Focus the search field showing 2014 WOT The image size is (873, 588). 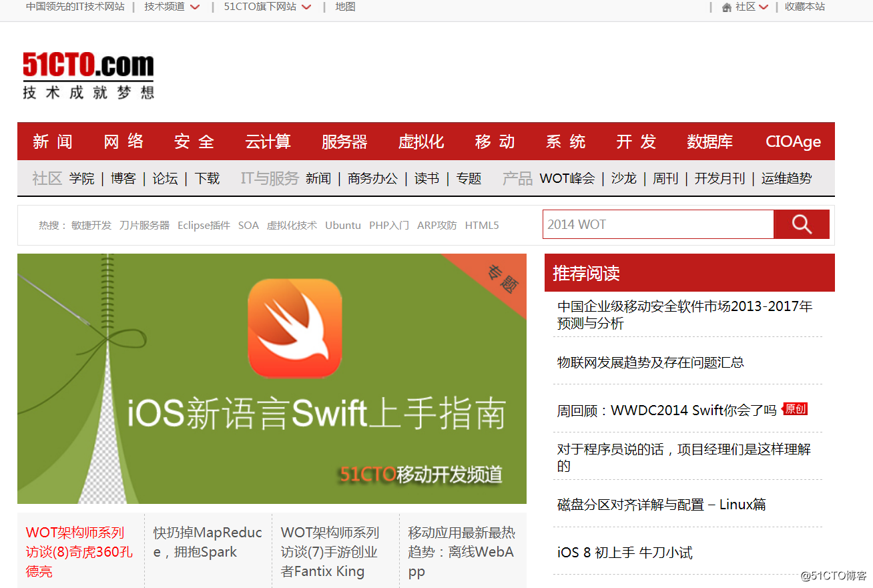[x=658, y=224]
